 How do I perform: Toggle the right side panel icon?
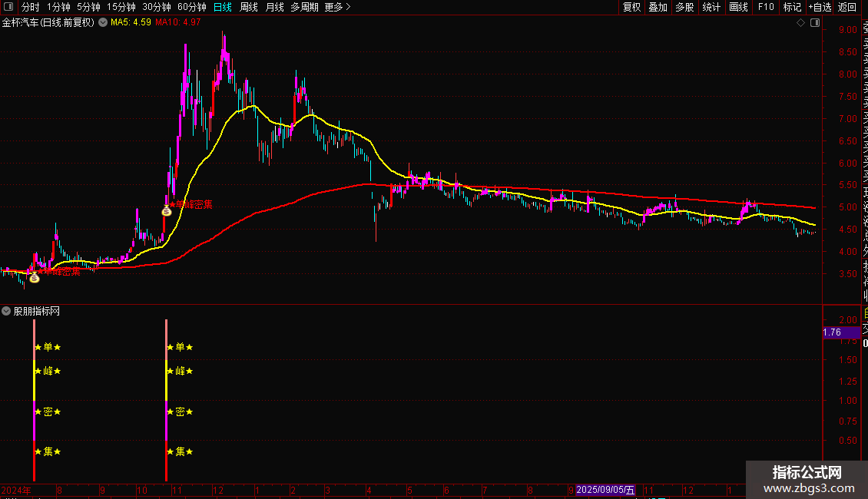point(815,23)
